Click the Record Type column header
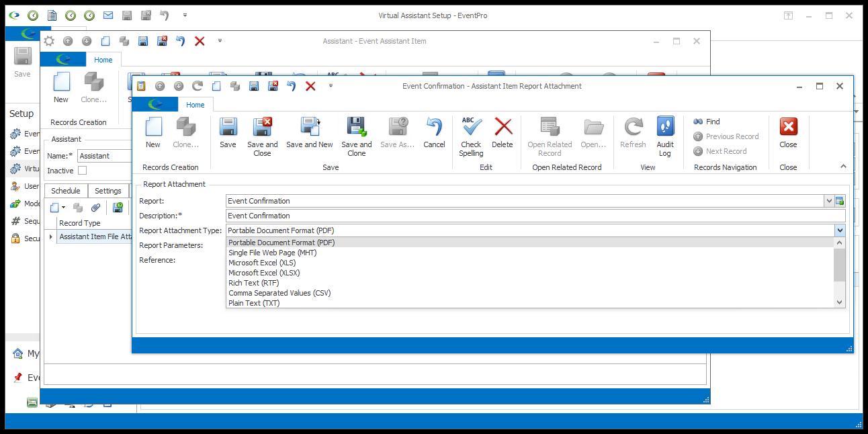868x434 pixels. (x=80, y=223)
